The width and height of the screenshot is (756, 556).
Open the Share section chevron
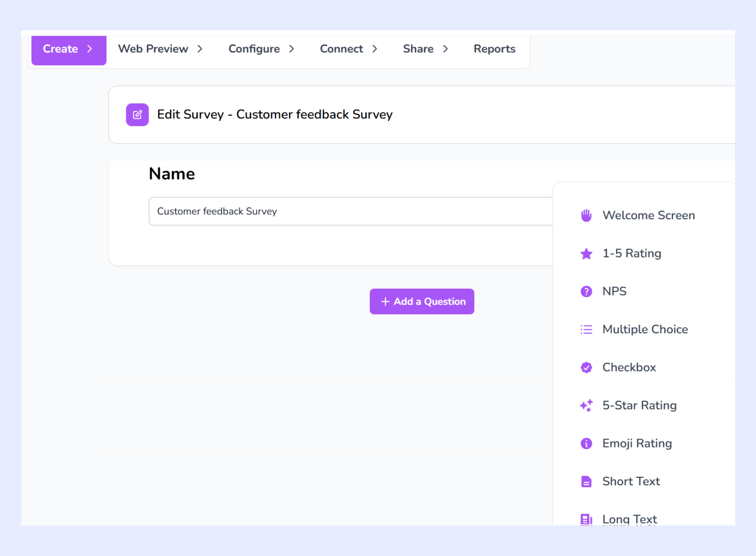(446, 49)
